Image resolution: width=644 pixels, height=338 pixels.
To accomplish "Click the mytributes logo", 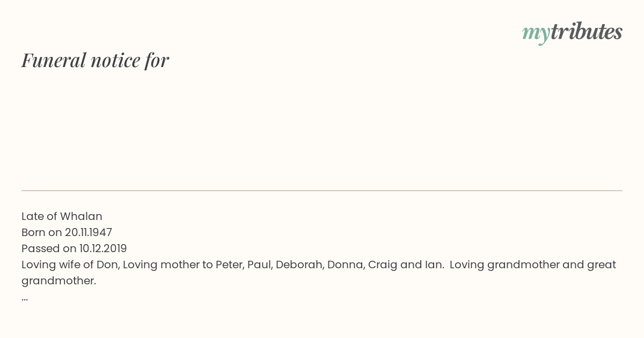I will click(x=572, y=33).
